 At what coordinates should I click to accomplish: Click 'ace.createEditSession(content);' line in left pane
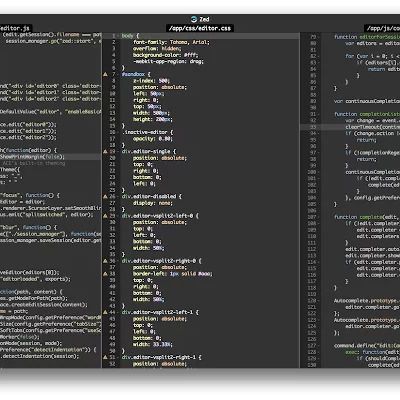[44, 305]
